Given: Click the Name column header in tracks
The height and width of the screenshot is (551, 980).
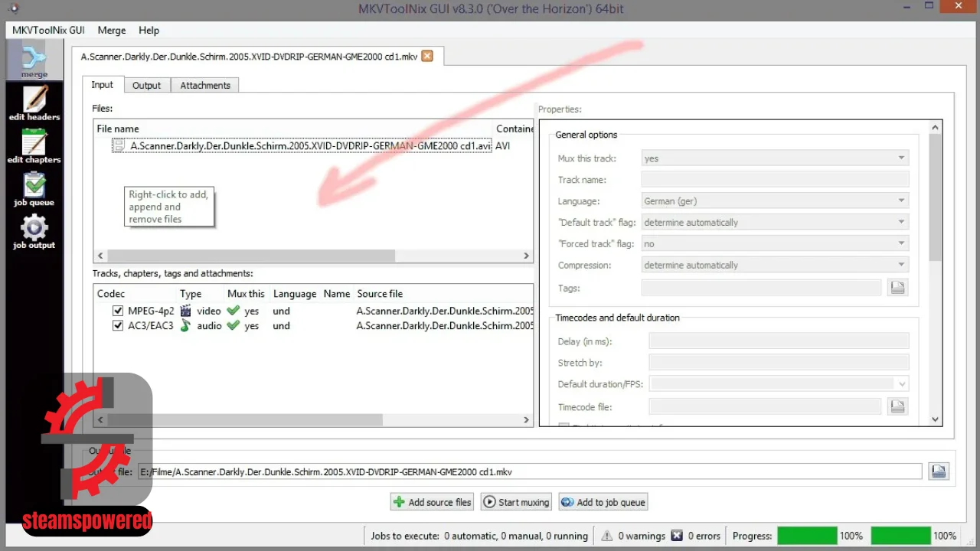Looking at the screenshot, I should click(x=337, y=294).
